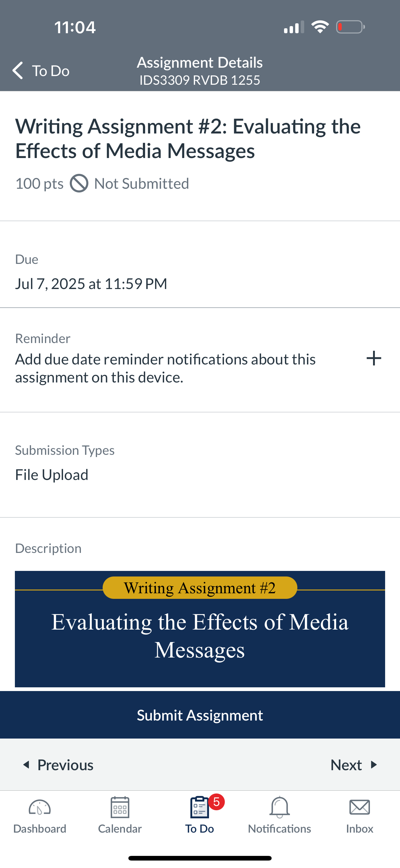Open the Notifications bell icon
The width and height of the screenshot is (400, 868).
click(279, 807)
